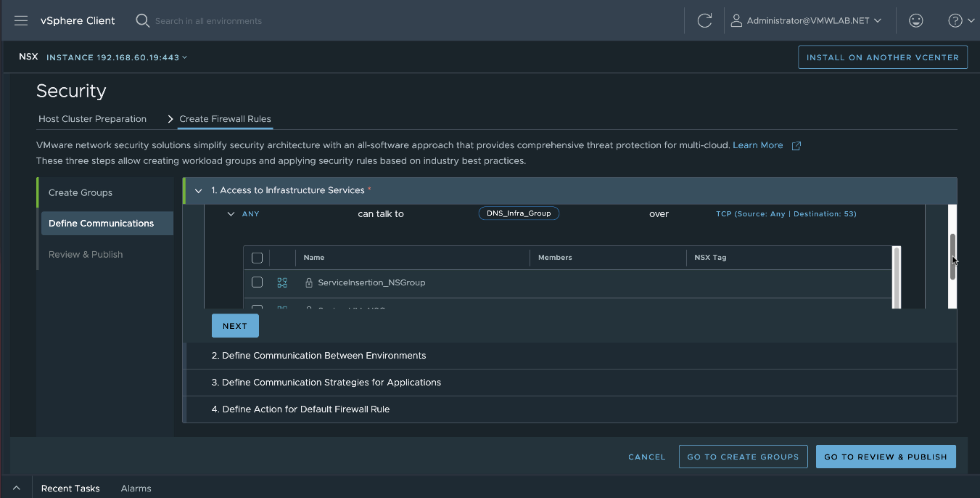Viewport: 980px width, 498px height.
Task: Click the groups table inner scrollbar
Action: pos(897,277)
